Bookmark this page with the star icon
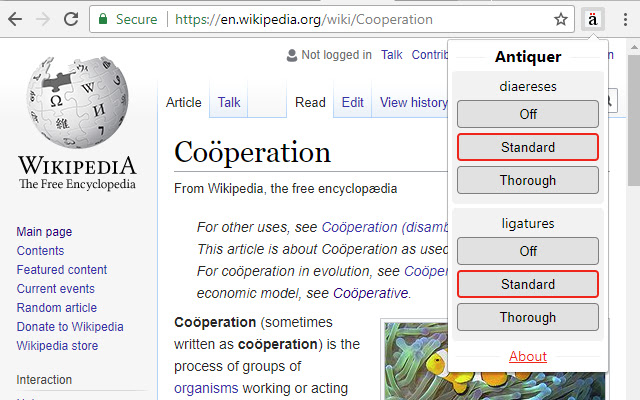 click(561, 19)
